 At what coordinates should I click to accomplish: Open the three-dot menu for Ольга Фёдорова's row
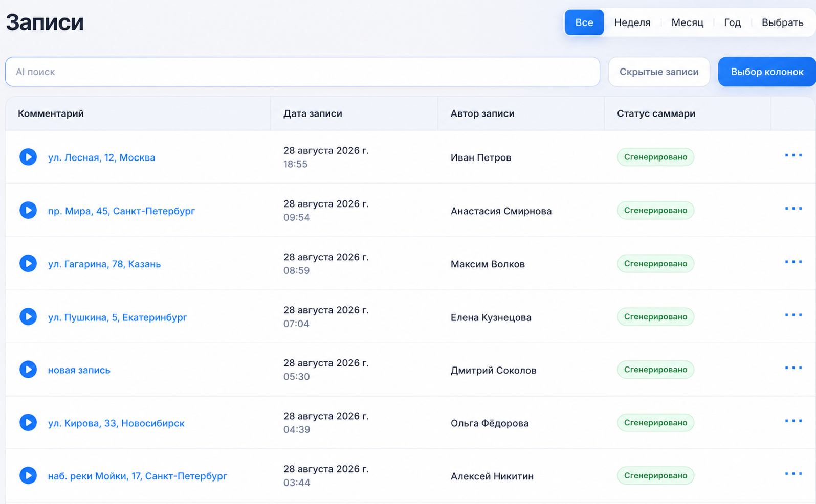[x=793, y=421]
